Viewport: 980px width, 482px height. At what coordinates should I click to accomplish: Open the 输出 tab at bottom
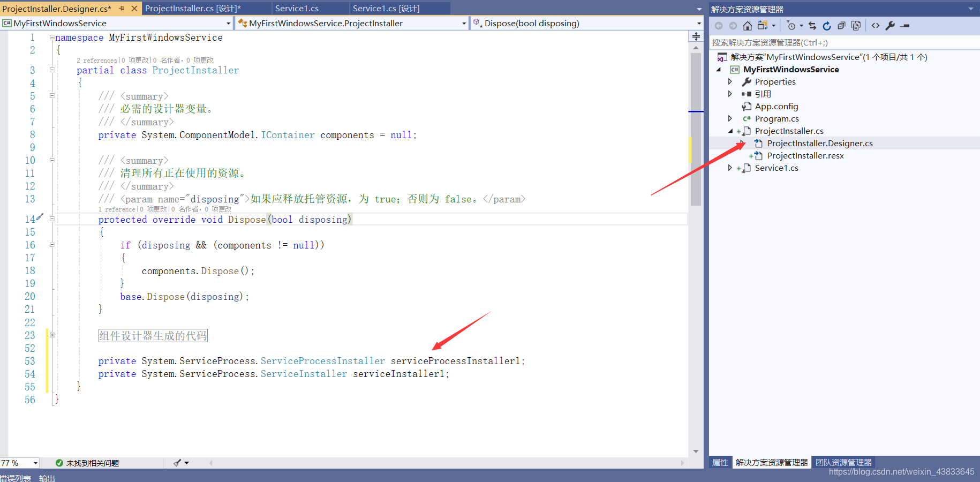click(47, 478)
